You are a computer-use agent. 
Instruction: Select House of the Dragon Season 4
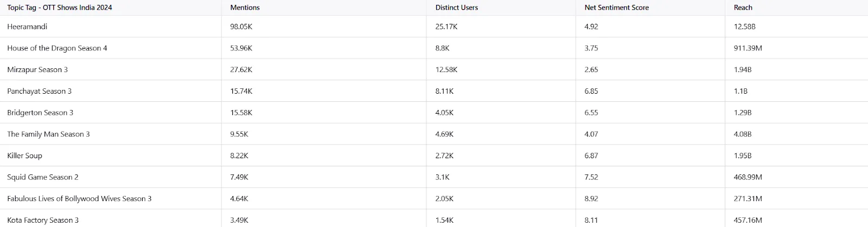(x=57, y=48)
